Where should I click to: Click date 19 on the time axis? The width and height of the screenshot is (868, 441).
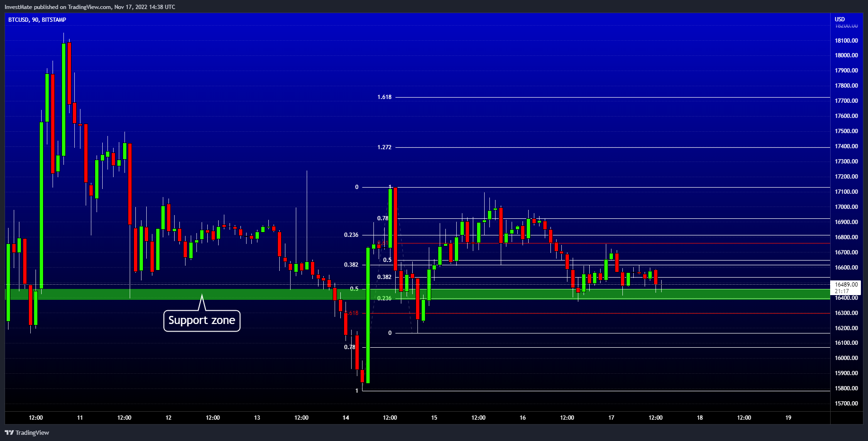point(788,418)
